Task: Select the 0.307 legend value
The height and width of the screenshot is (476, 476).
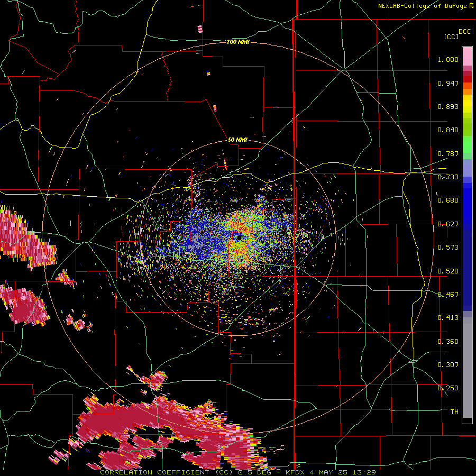Action: (448, 365)
